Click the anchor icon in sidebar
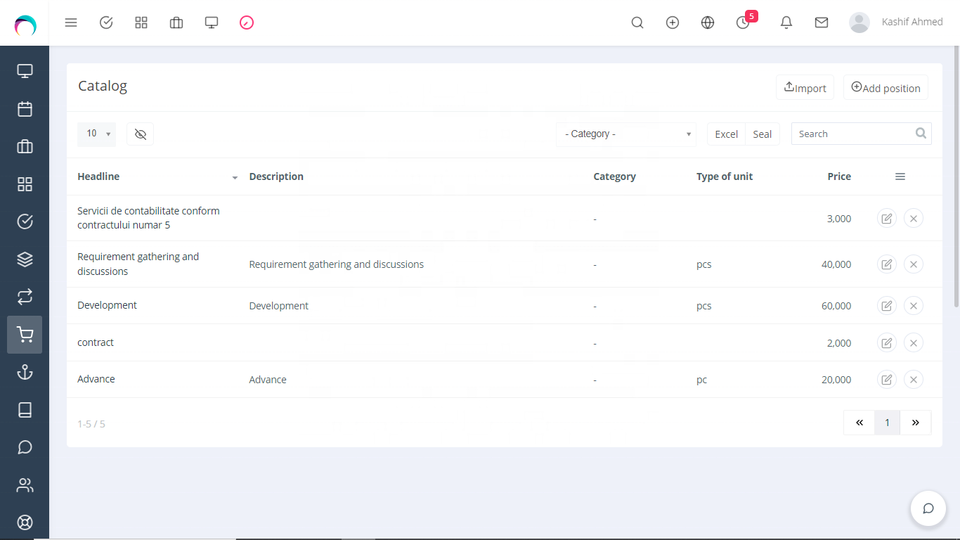Screen dimensions: 960x540 pos(25,372)
